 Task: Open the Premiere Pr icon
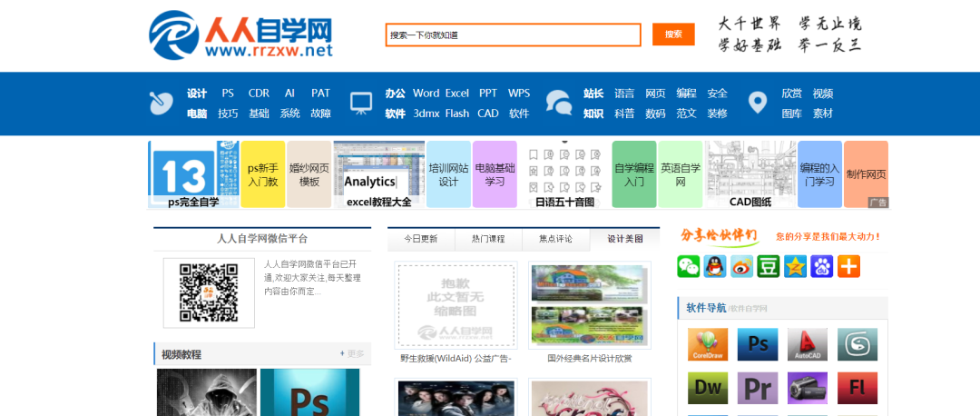[x=758, y=388]
